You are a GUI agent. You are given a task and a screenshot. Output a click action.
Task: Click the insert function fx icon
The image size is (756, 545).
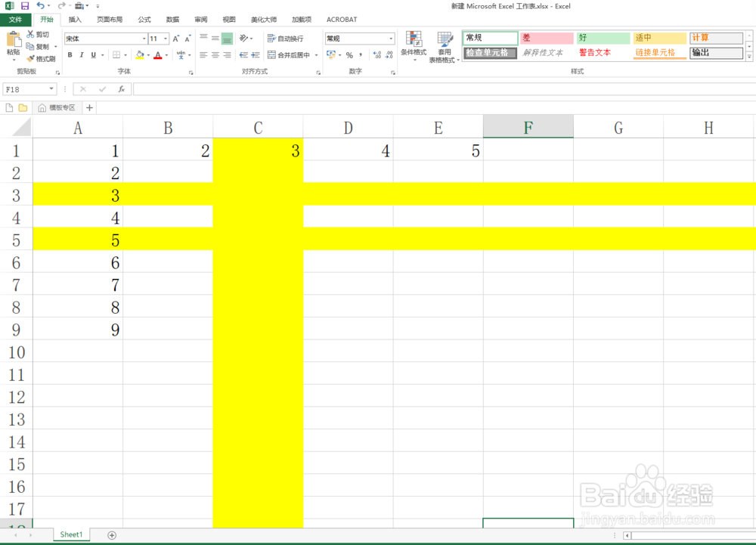tap(122, 89)
